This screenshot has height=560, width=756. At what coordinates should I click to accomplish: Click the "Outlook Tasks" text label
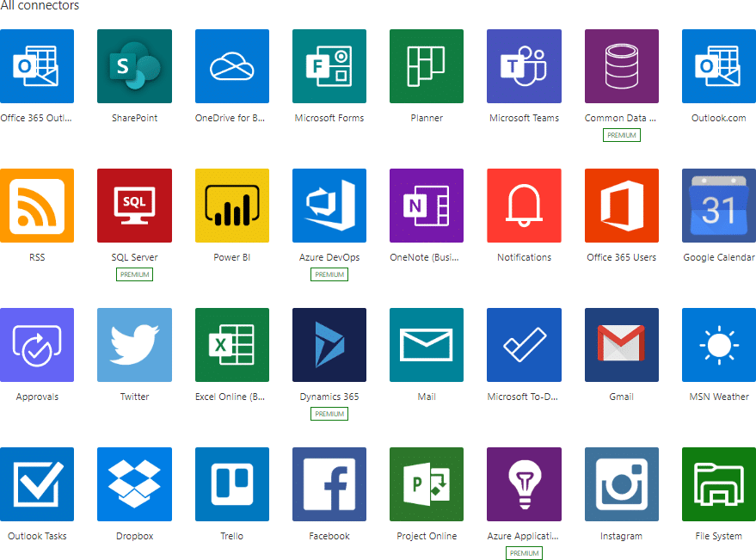pos(37,536)
